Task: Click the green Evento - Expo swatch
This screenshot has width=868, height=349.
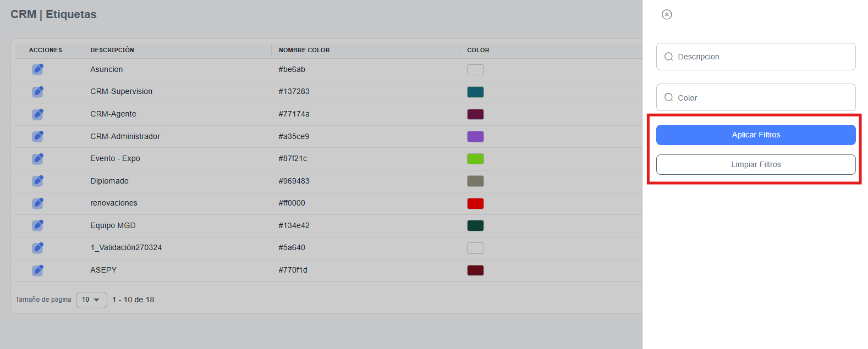Action: (x=475, y=159)
